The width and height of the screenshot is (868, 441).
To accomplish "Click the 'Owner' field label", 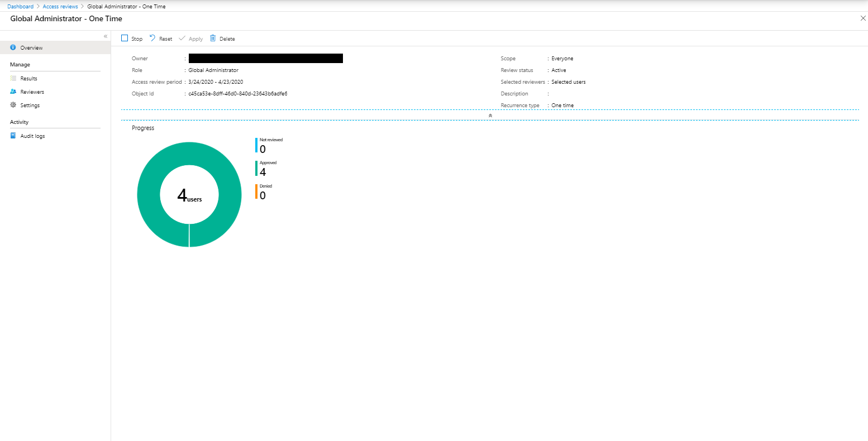I will [x=140, y=59].
